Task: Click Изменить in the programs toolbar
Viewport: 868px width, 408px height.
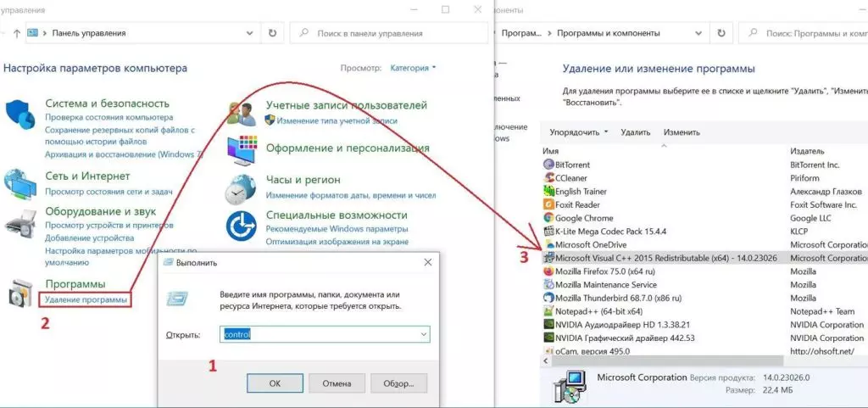Action: coord(682,132)
